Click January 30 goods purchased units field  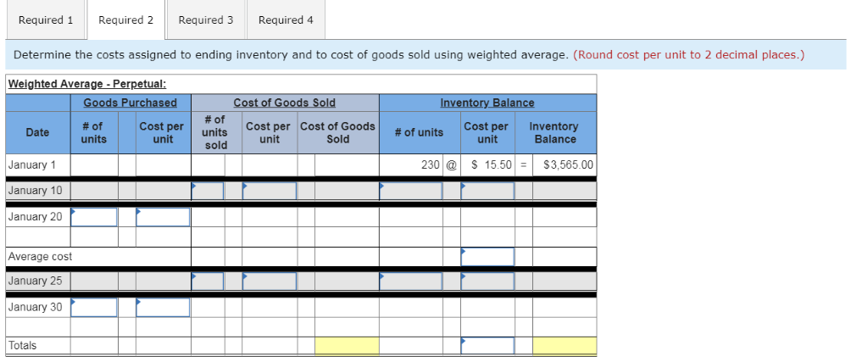point(94,308)
